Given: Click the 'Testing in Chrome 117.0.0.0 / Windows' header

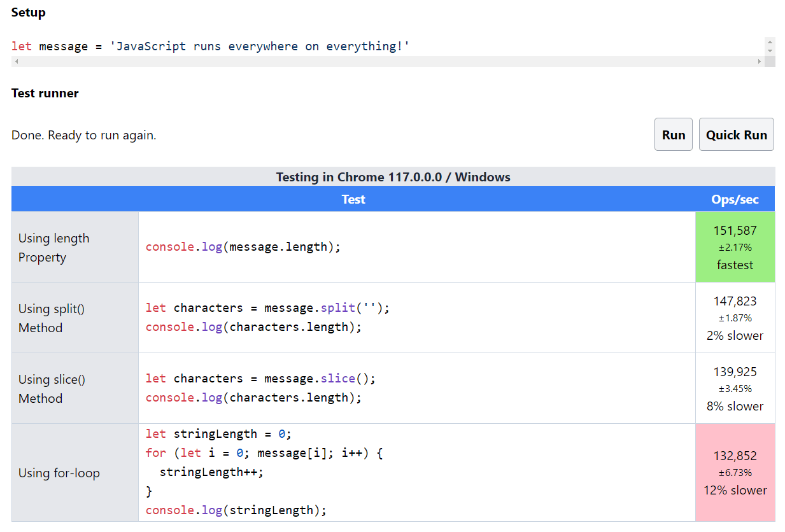Looking at the screenshot, I should pos(392,177).
